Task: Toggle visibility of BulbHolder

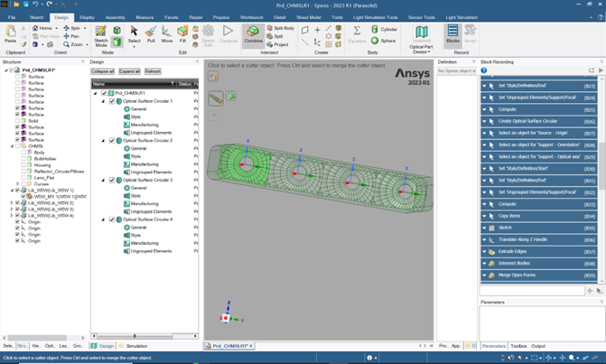Action: [x=23, y=159]
